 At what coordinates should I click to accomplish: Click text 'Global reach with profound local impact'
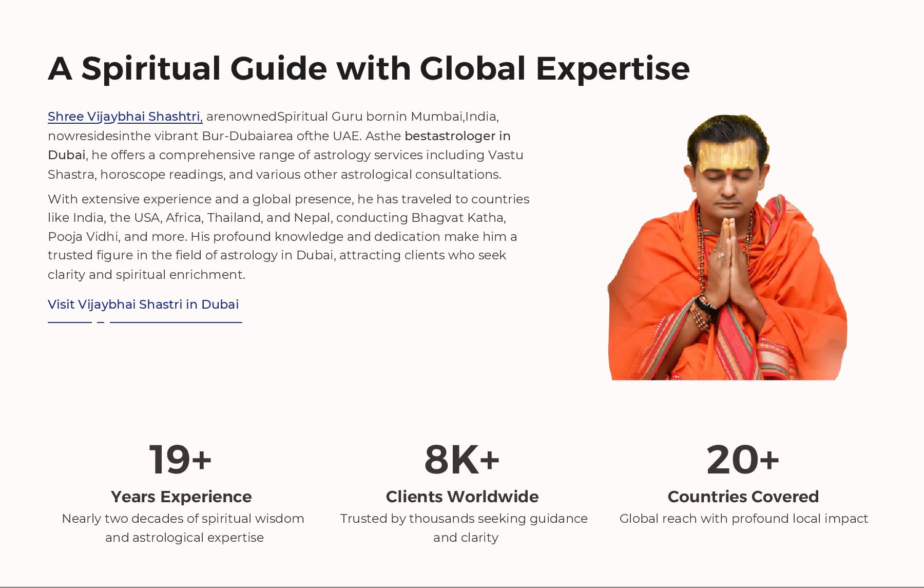tap(744, 519)
